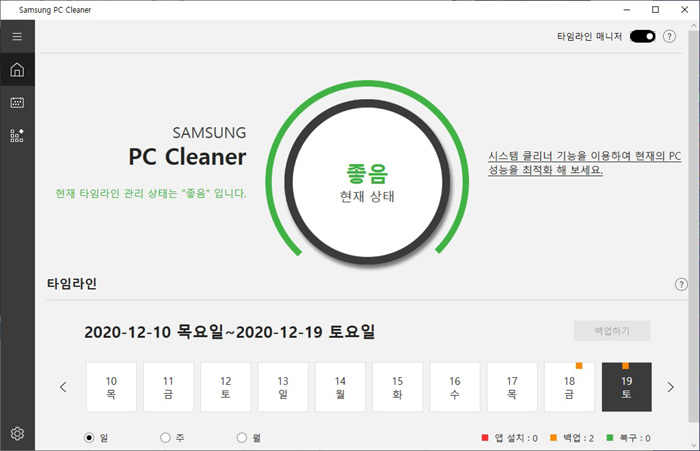
Task: Select timeline day 13 일
Action: pyautogui.click(x=283, y=387)
